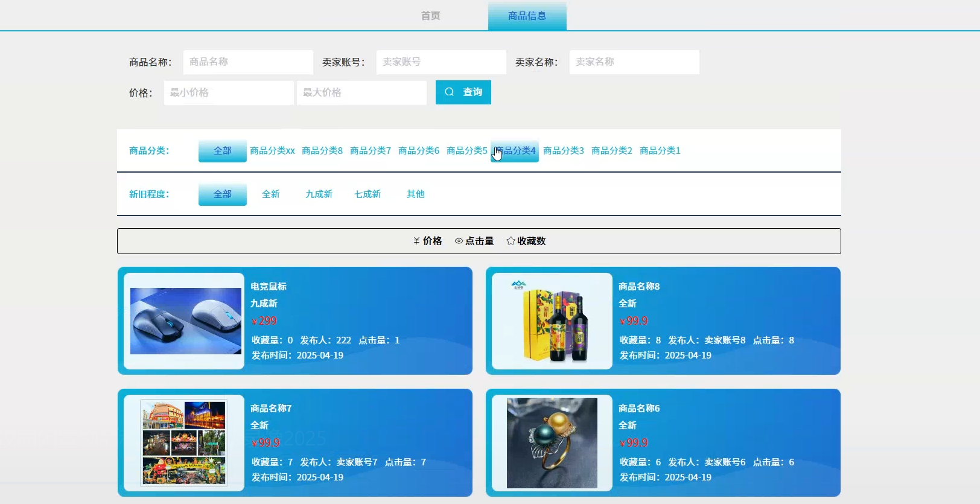This screenshot has width=980, height=504.
Task: Filter by 商品分类xx
Action: click(x=272, y=151)
